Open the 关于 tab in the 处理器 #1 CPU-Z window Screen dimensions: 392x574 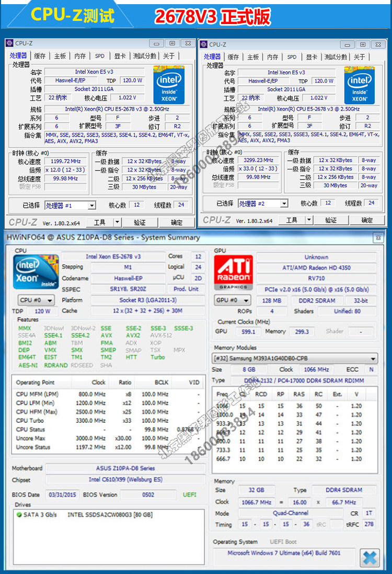click(x=169, y=56)
